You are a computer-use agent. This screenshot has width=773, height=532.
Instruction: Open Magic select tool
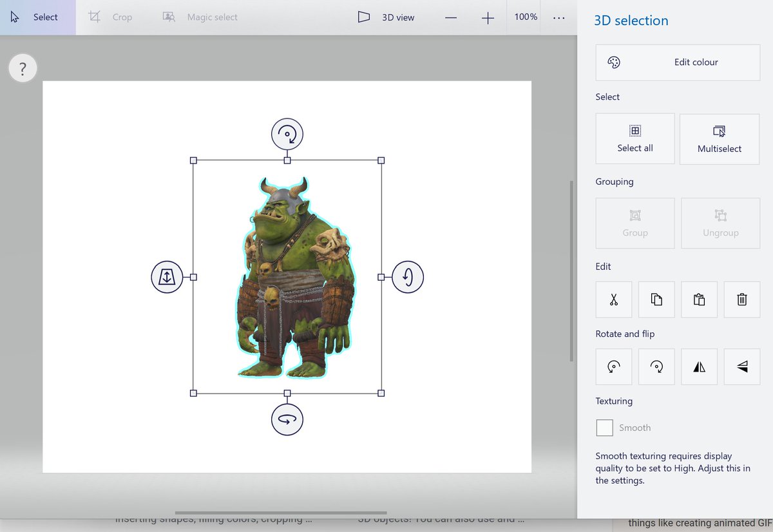(x=200, y=17)
